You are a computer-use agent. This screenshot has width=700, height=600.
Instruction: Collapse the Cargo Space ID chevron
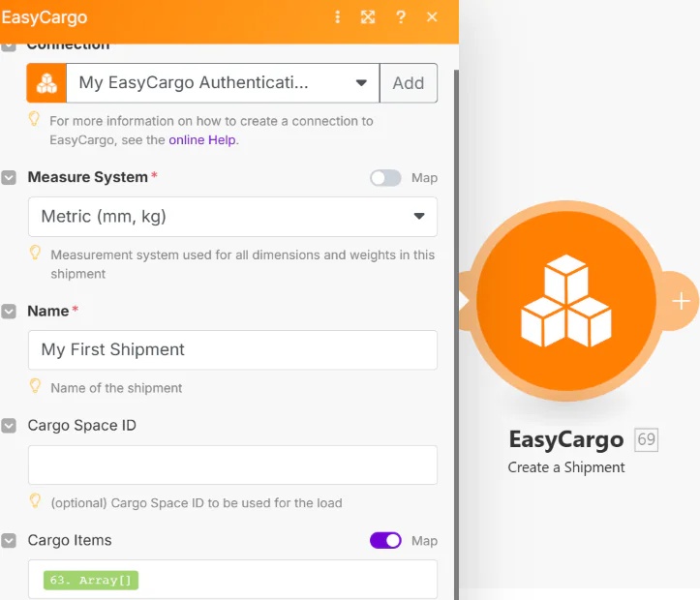tap(9, 426)
